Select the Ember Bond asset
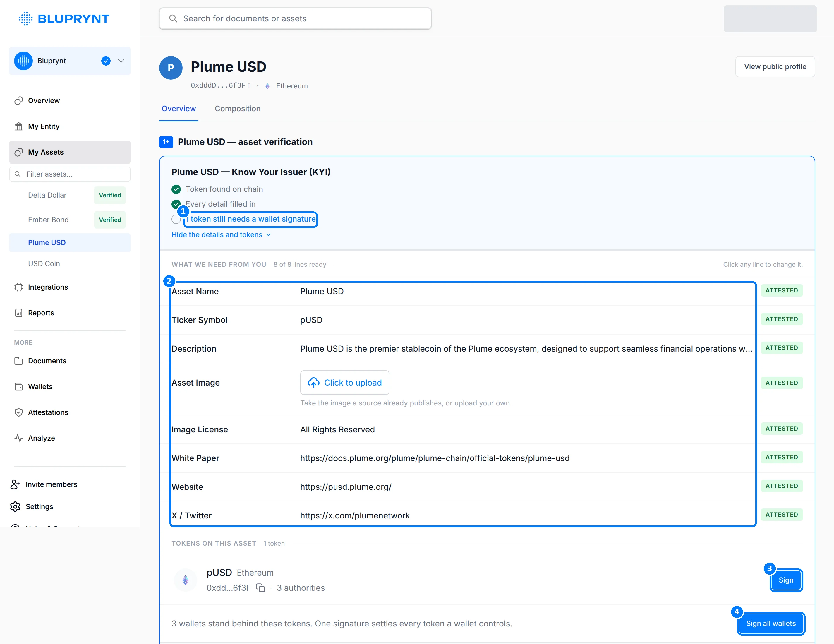This screenshot has width=834, height=644. click(x=48, y=220)
